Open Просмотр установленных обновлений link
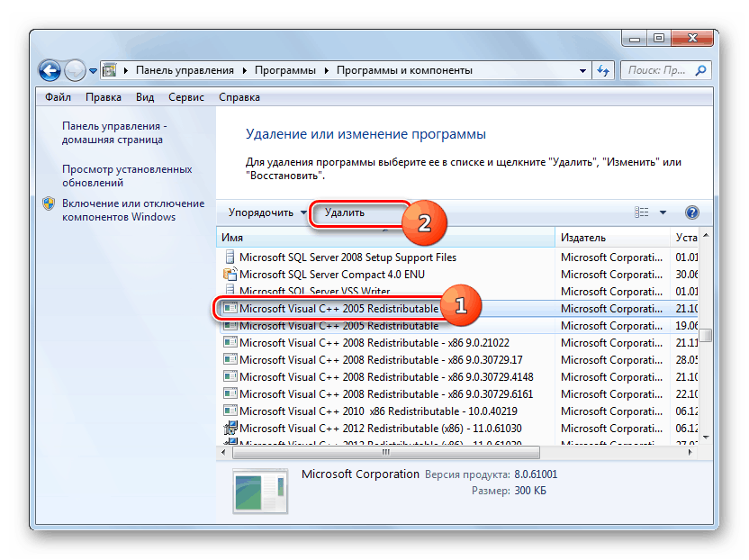 pos(127,176)
